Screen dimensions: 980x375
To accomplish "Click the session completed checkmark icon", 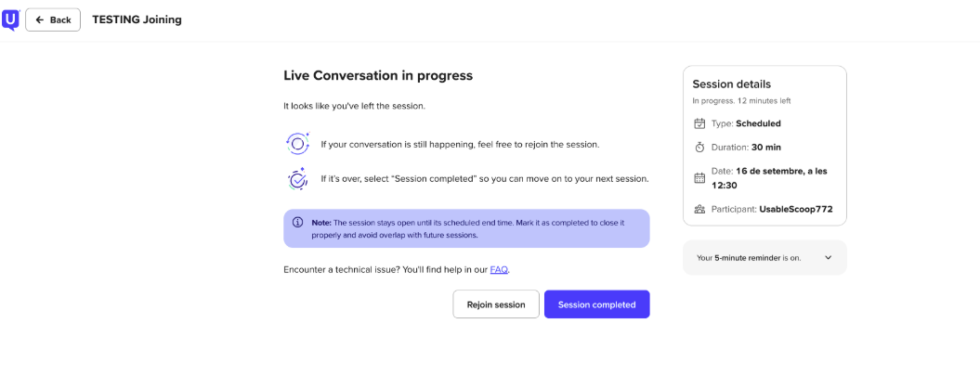I will (297, 179).
